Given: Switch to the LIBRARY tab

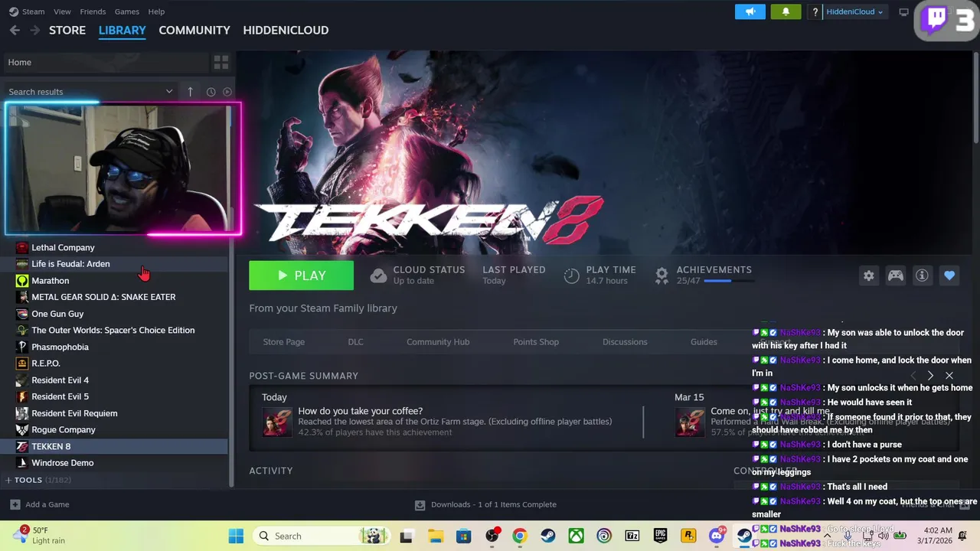Looking at the screenshot, I should point(122,30).
